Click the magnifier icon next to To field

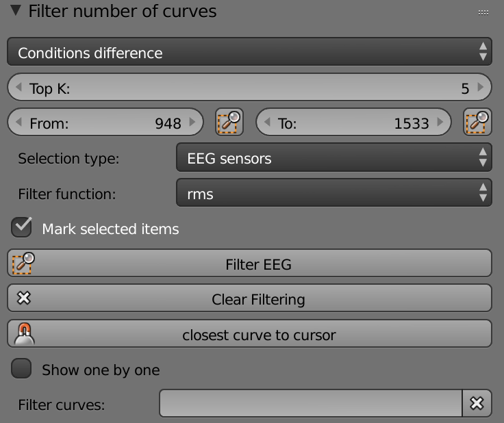click(478, 122)
